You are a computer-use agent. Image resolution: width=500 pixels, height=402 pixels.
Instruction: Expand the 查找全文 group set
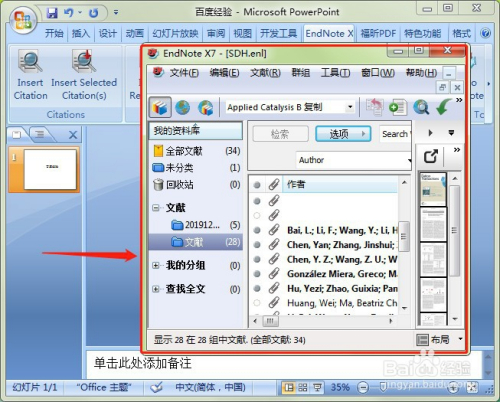156,289
